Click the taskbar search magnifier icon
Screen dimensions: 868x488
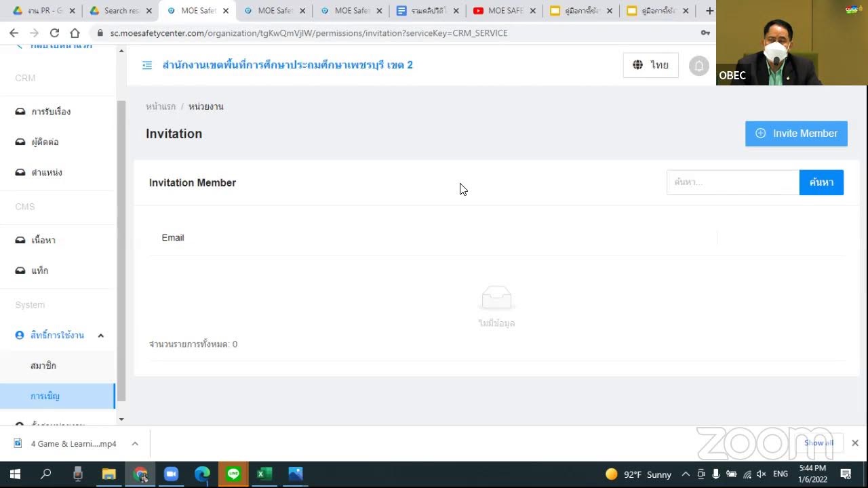(x=45, y=474)
